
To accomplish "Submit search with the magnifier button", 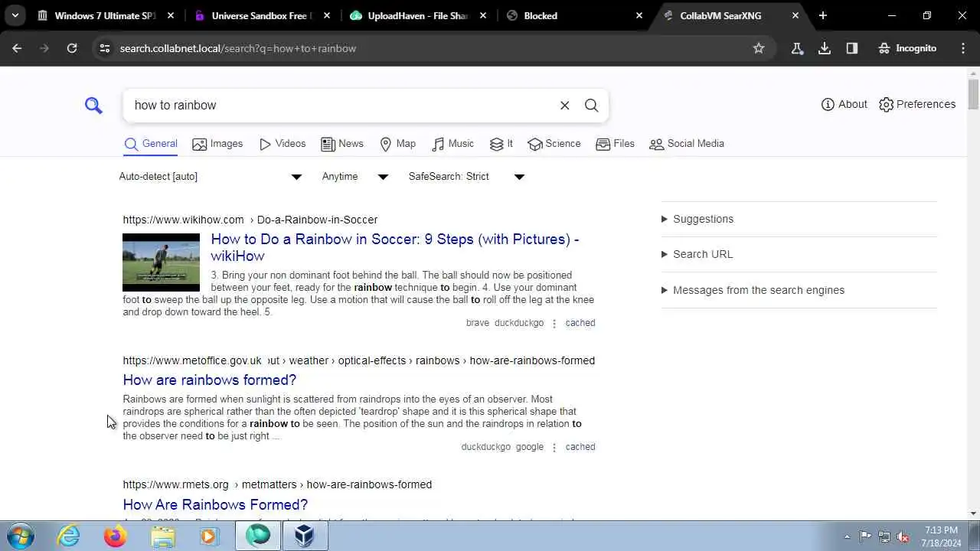I will 591,106.
